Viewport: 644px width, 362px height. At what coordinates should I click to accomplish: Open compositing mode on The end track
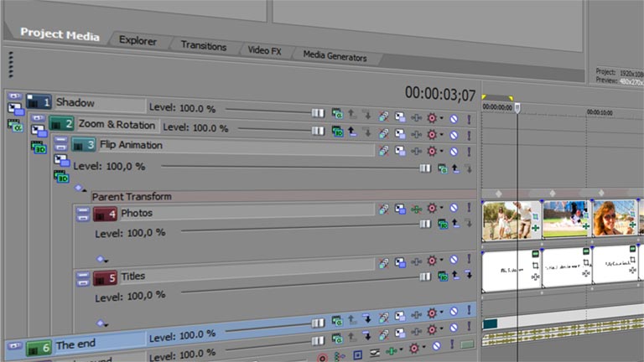(337, 321)
